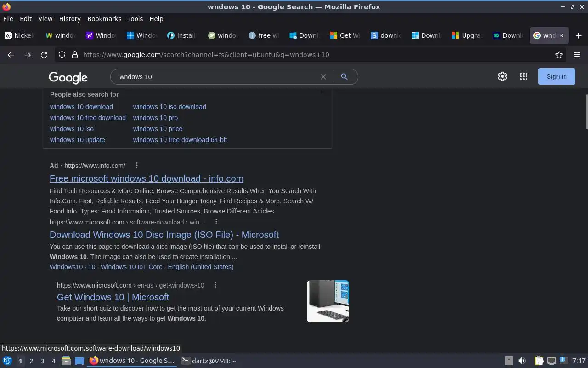
Task: Switch to the Nickelodeon Wikipedia tab
Action: coord(20,35)
